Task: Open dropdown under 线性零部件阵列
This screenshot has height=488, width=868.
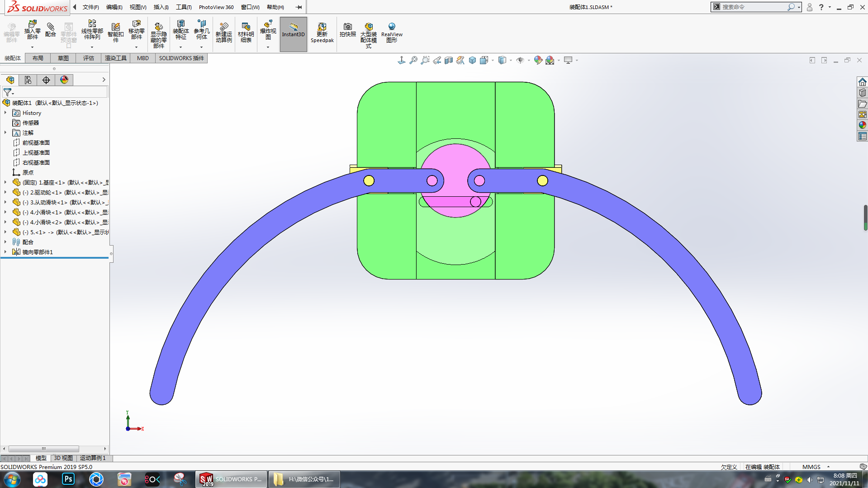Action: (x=92, y=47)
